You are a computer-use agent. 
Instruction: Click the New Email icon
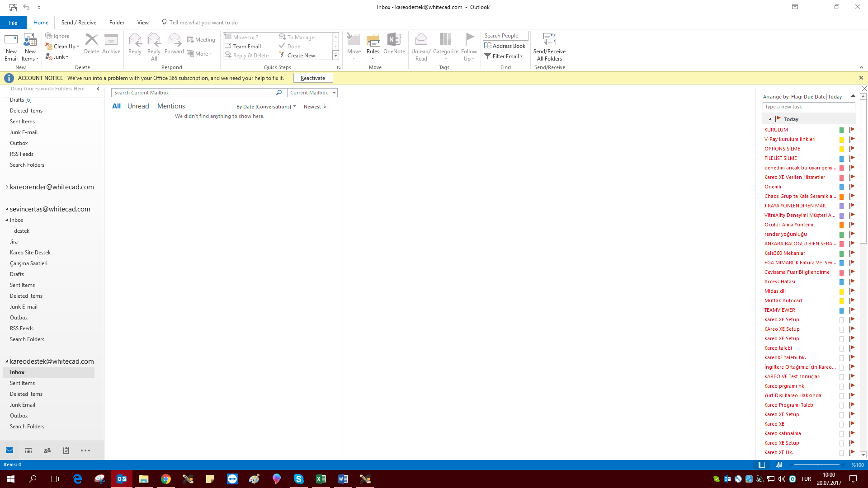(x=11, y=47)
